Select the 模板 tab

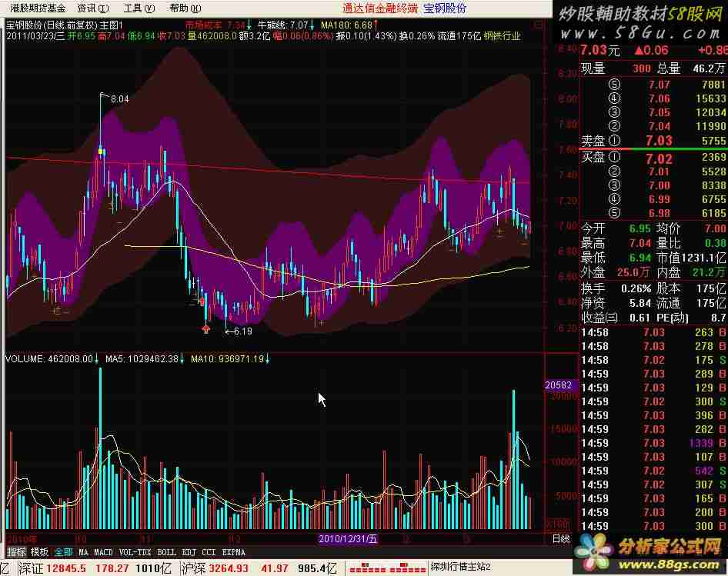[39, 552]
